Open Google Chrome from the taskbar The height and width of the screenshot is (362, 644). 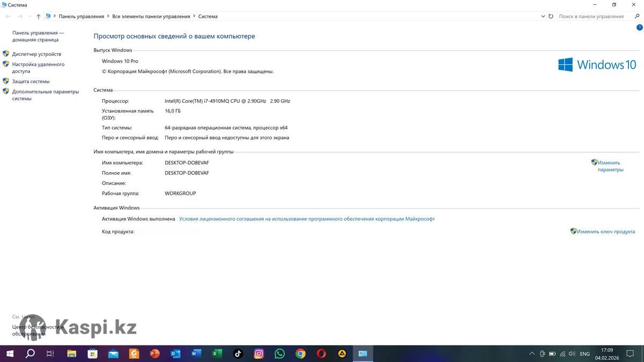click(x=301, y=353)
